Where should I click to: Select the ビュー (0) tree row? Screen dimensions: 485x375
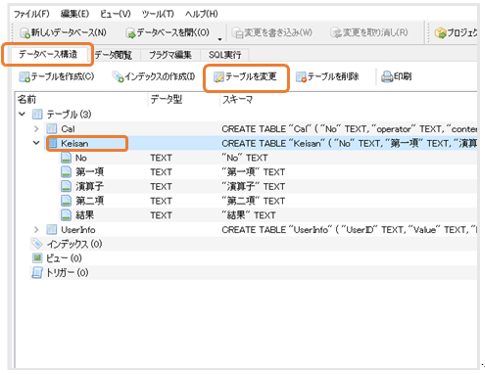64,258
